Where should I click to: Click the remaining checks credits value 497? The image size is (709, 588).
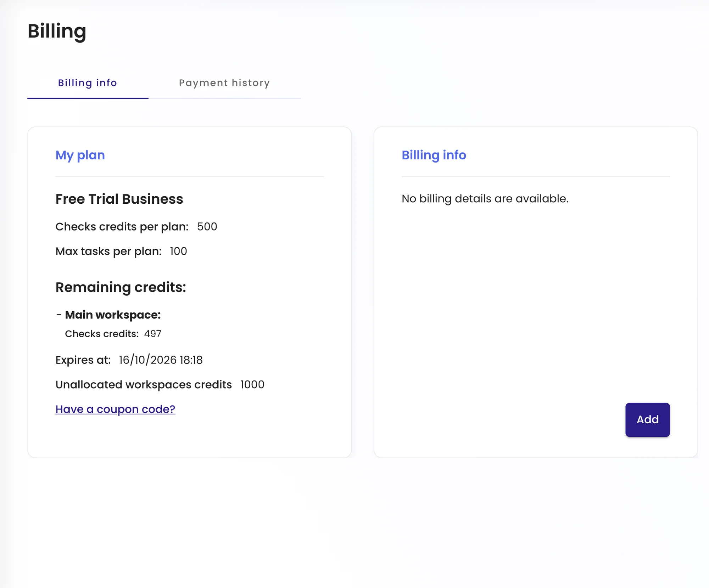point(153,334)
